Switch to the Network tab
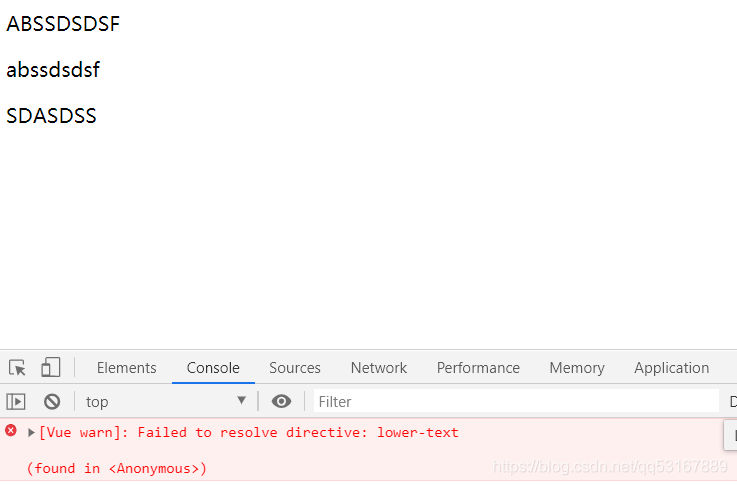Viewport: 737px width, 485px height. point(379,368)
